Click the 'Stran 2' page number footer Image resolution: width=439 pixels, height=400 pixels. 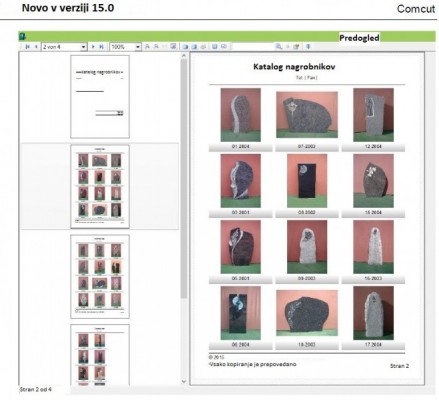pyautogui.click(x=399, y=366)
